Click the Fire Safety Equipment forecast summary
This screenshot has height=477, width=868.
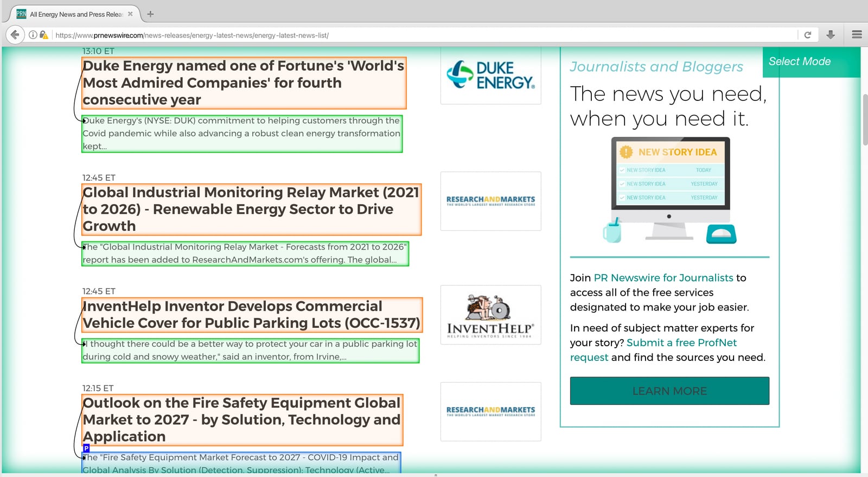point(241,463)
